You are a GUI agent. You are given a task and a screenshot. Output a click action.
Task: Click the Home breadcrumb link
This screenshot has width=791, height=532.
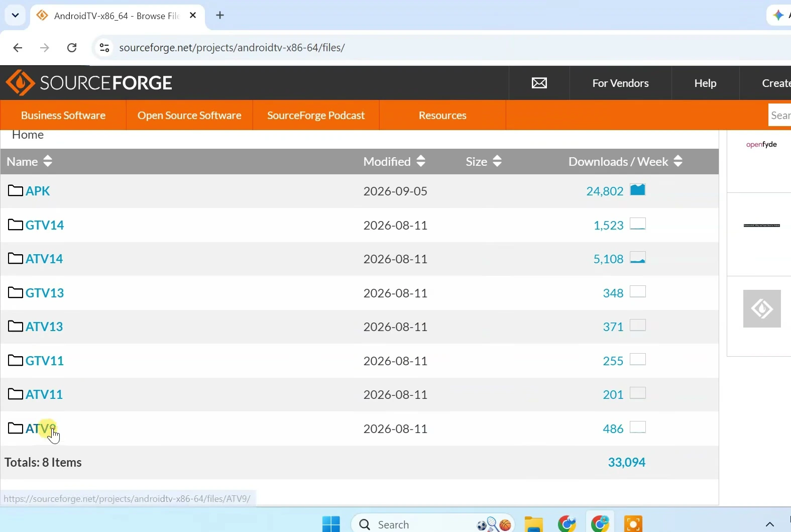point(28,135)
